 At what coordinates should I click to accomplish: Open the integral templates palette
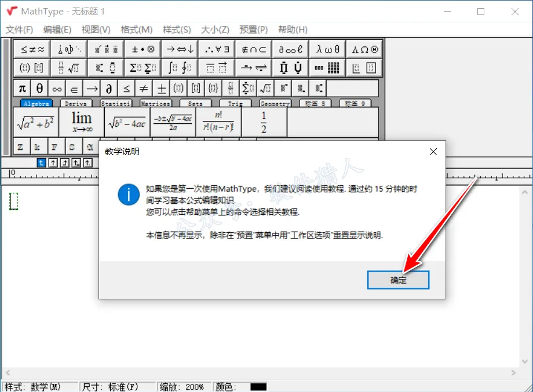coord(180,68)
